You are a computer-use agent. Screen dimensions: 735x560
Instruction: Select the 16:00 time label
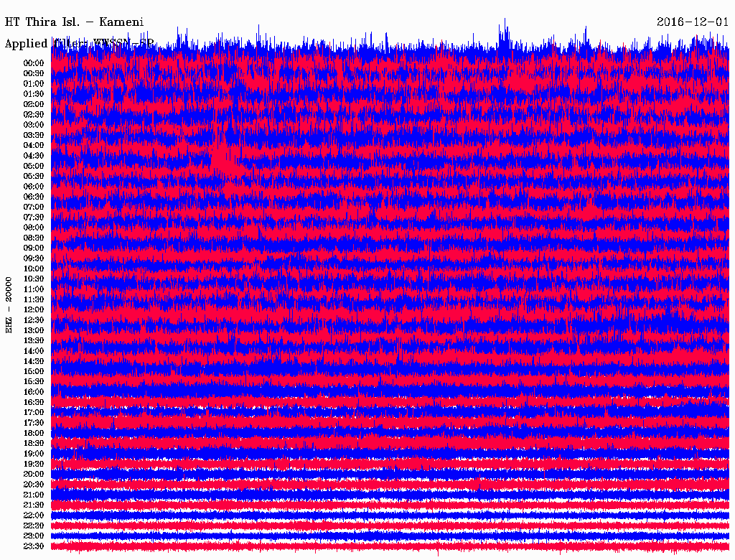34,392
